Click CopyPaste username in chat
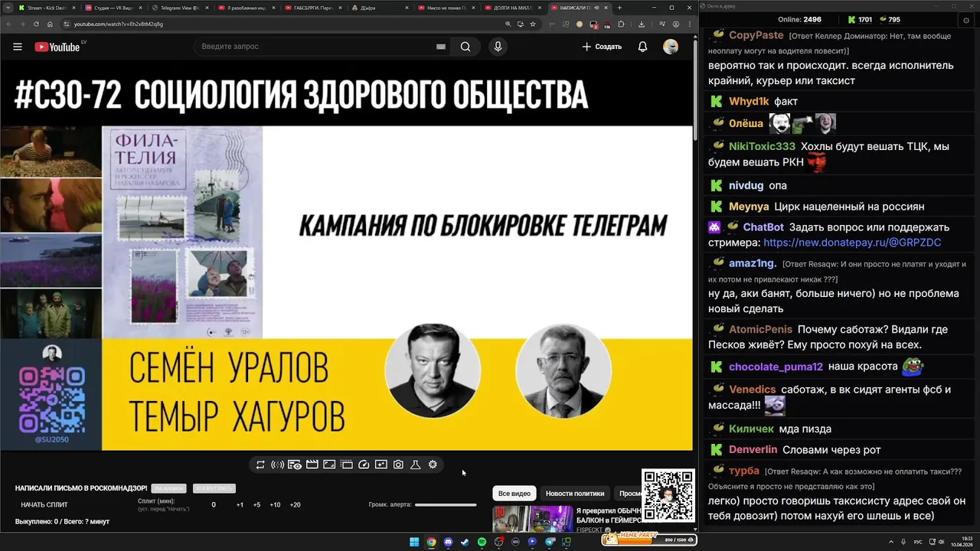The image size is (980, 551). [x=756, y=35]
